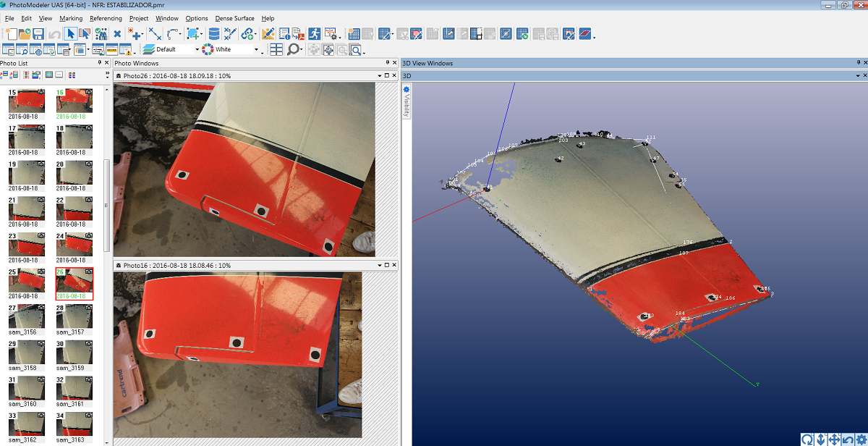This screenshot has width=868, height=446.
Task: Click the running man Process icon
Action: (x=314, y=34)
